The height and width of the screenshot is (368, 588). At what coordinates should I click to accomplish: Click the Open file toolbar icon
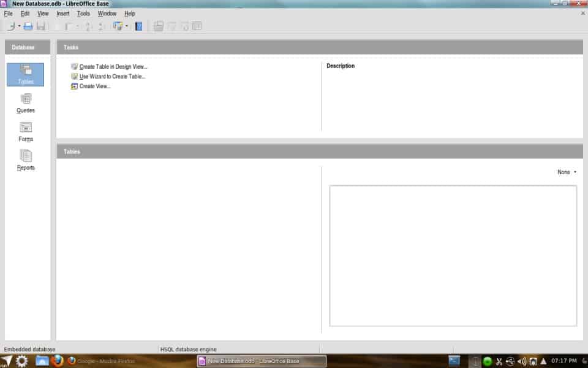pyautogui.click(x=28, y=26)
